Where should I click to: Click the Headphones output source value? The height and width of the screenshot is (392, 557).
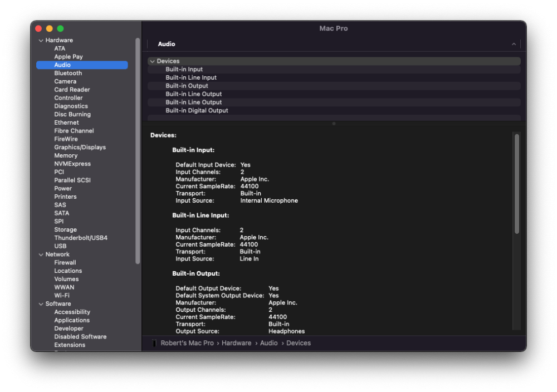[x=286, y=332]
